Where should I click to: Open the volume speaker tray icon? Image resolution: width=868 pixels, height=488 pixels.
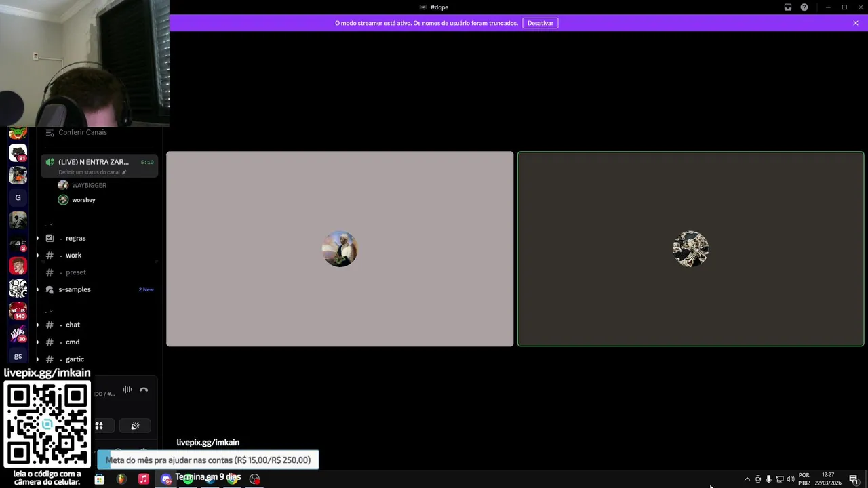click(x=790, y=479)
